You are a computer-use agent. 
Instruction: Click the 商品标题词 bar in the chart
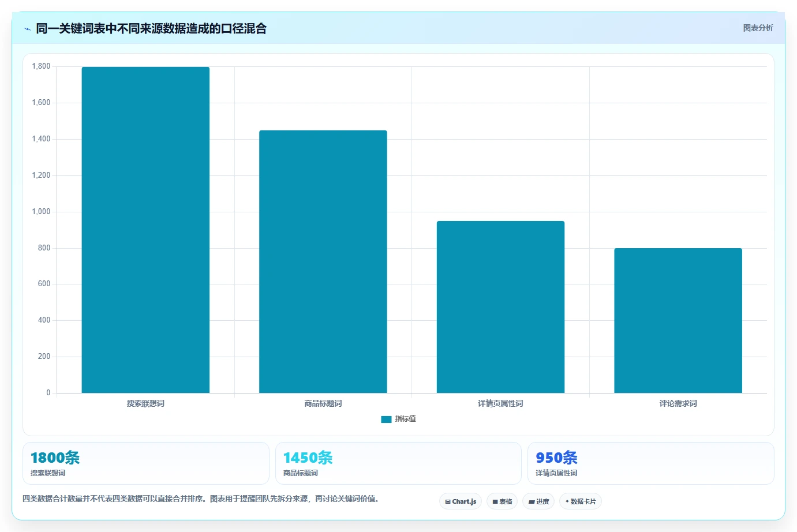(x=323, y=261)
